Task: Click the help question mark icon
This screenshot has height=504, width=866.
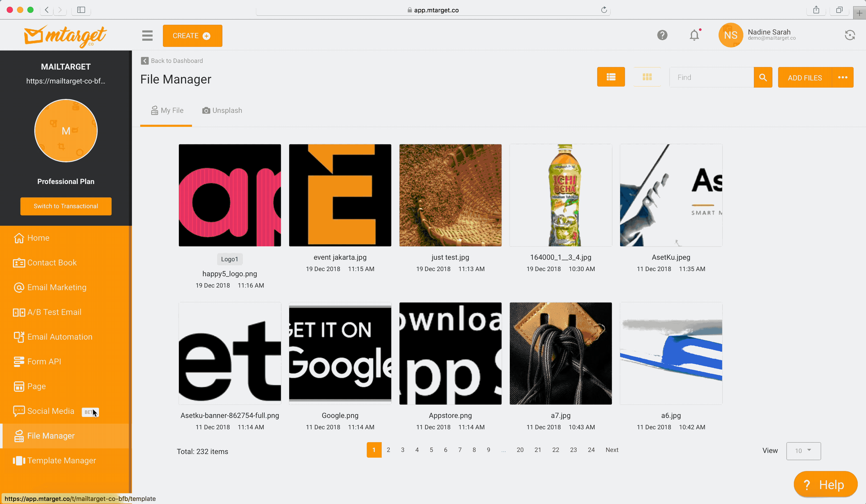Action: [662, 35]
